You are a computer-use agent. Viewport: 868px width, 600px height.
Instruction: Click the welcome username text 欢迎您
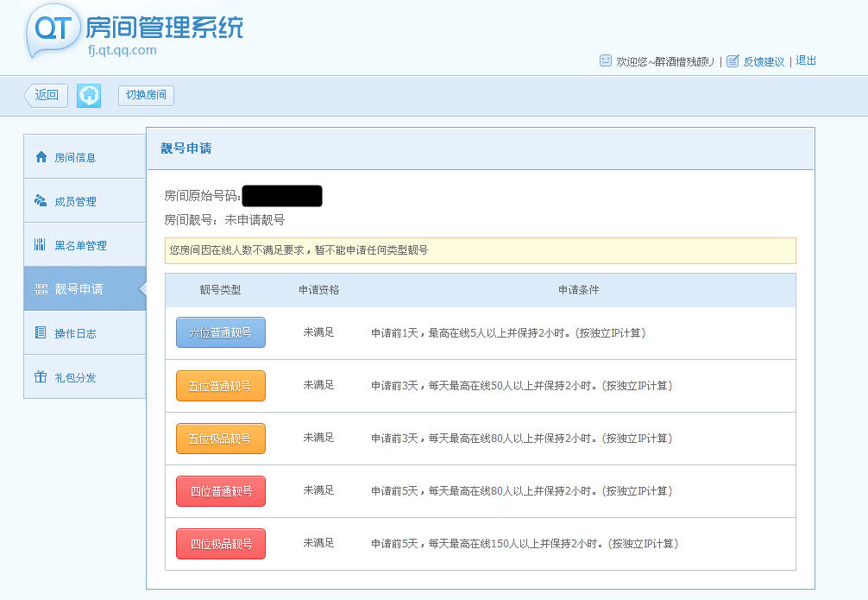click(665, 61)
